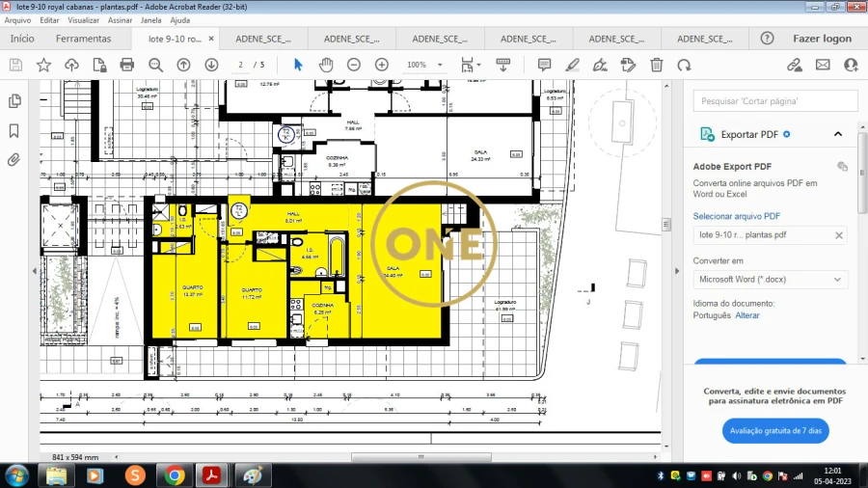Click the Alterar language link
Image resolution: width=868 pixels, height=488 pixels.
point(746,315)
